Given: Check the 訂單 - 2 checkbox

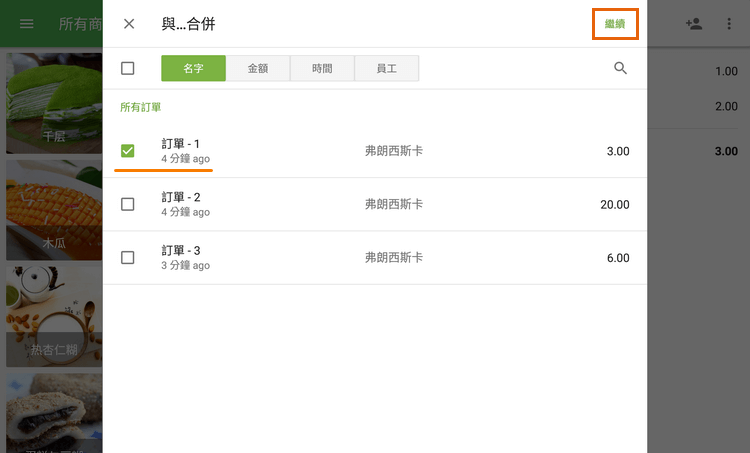Looking at the screenshot, I should 128,204.
